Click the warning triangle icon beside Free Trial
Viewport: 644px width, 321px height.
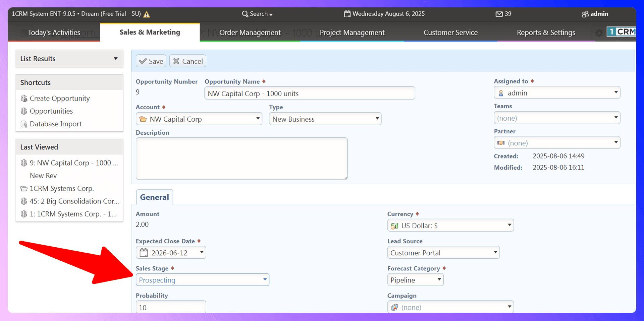coord(147,14)
